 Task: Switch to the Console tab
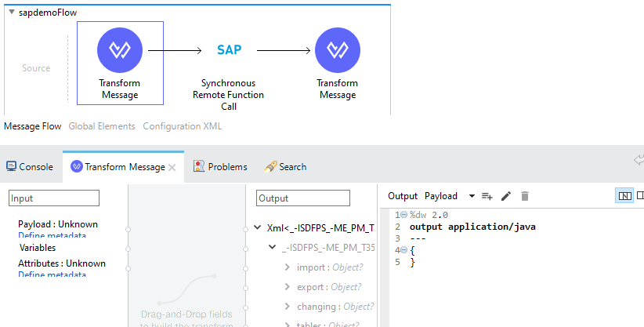click(30, 167)
